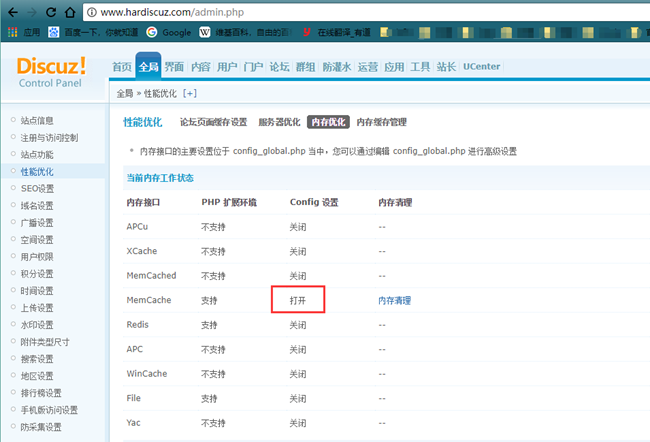Open 防采集设置 in the sidebar
Viewport: 650px width, 442px height.
pos(41,427)
